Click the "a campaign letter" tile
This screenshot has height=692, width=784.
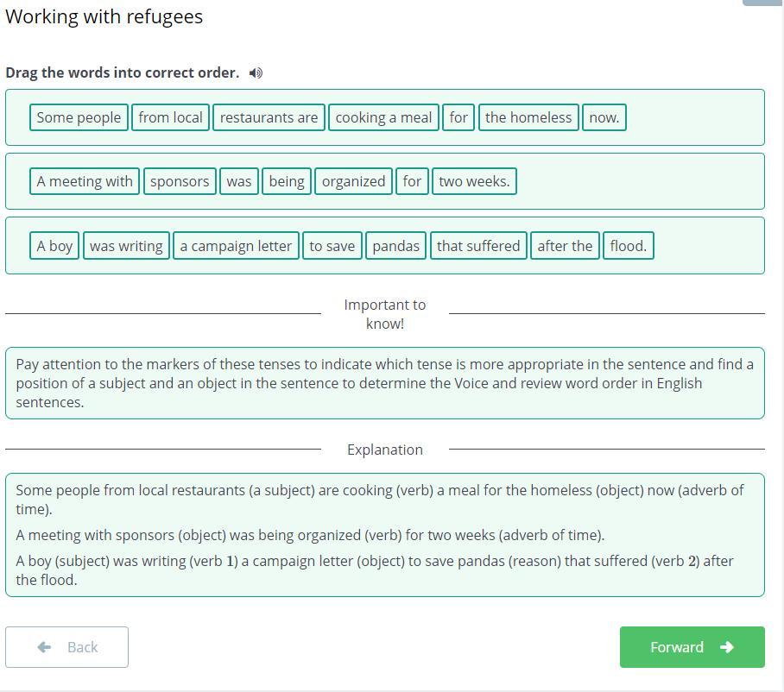(236, 246)
